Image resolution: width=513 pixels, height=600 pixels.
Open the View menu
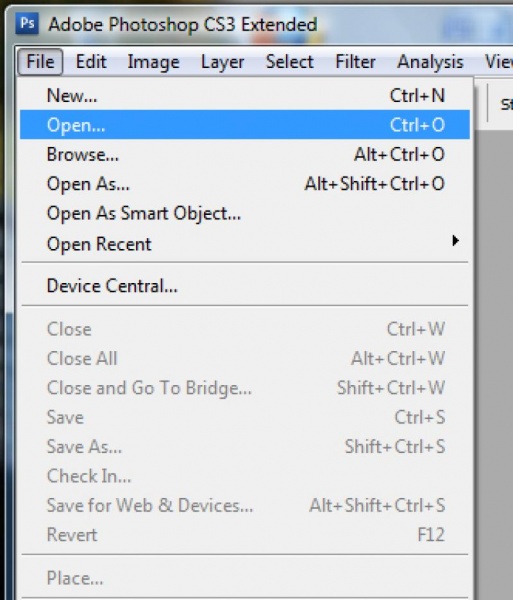[x=498, y=62]
